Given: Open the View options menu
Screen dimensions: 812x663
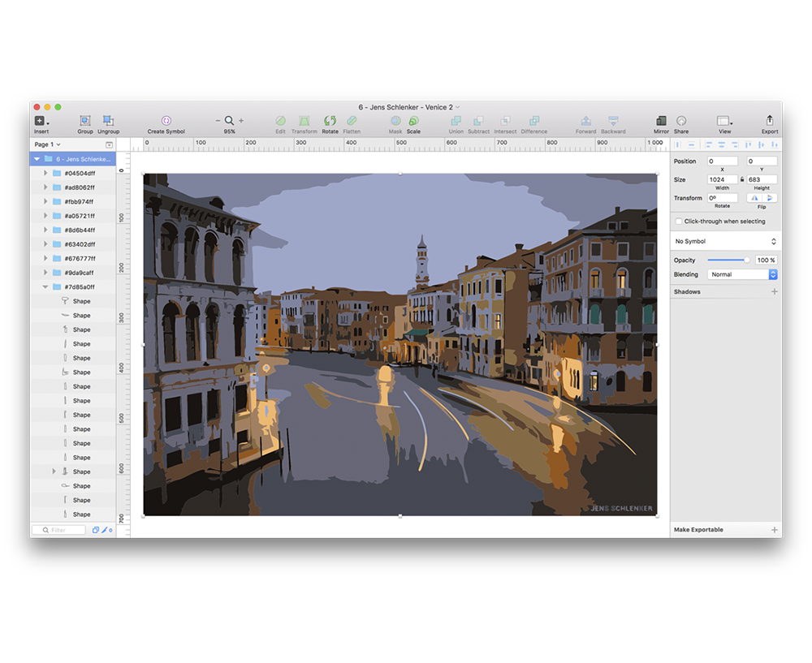Looking at the screenshot, I should pyautogui.click(x=724, y=121).
